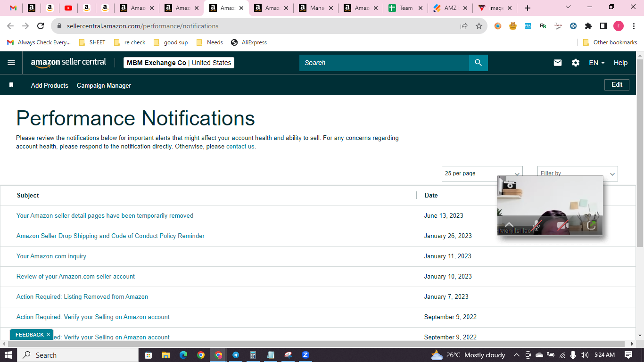This screenshot has width=644, height=362.
Task: Open the Your Amazon.com inquiry notification
Action: (51, 256)
